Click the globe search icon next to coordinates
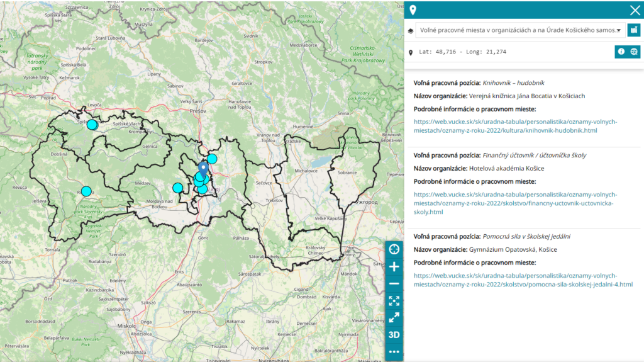Screen dimensions: 644x362 (x=634, y=52)
